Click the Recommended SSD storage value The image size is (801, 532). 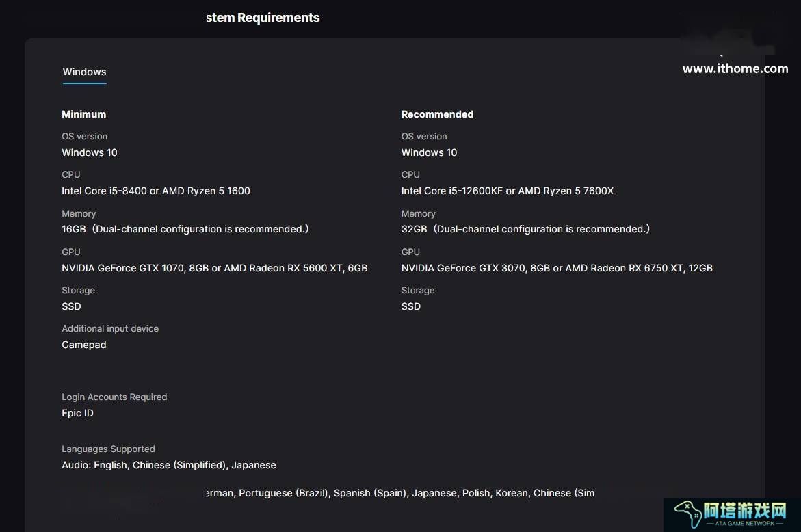coord(410,306)
